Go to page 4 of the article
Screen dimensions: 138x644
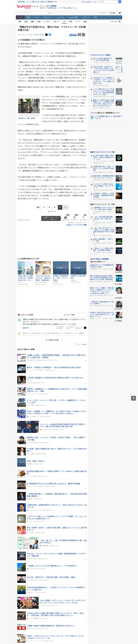[x=55, y=207]
